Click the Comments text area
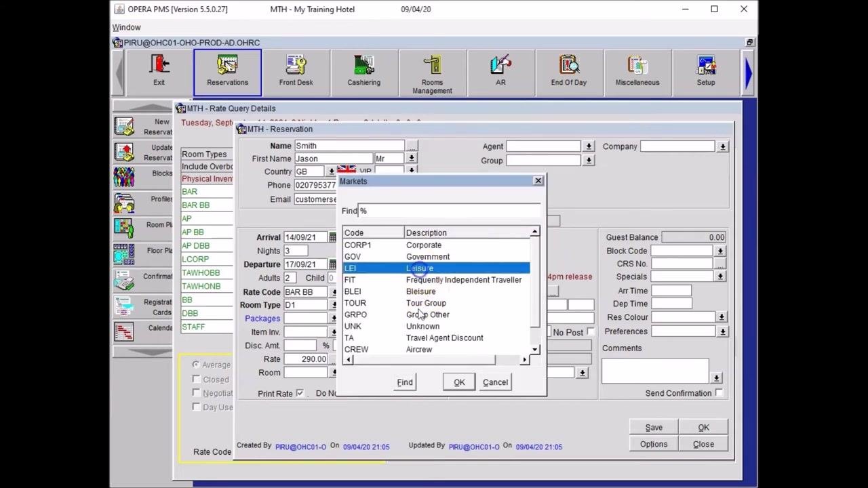868x488 pixels. (654, 370)
